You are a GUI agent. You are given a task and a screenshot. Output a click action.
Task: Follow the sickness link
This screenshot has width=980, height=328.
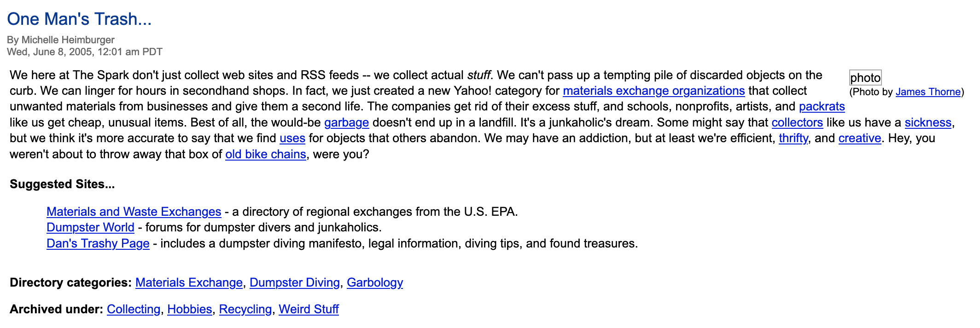click(927, 122)
